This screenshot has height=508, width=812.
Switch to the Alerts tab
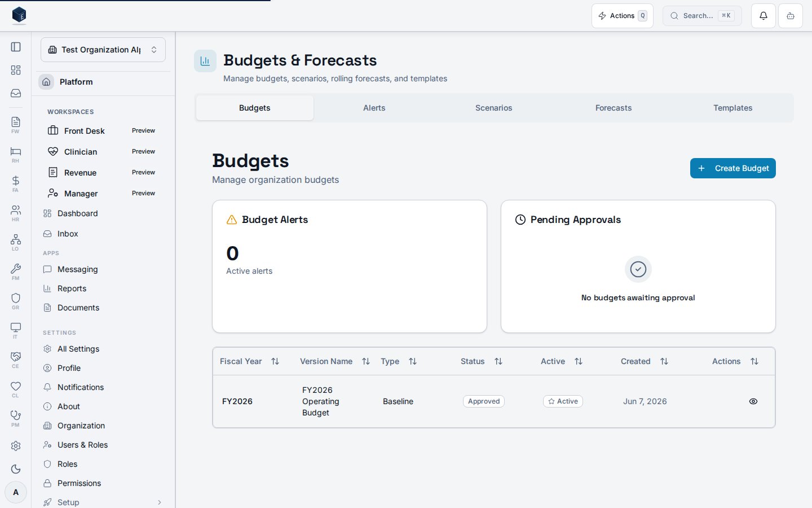tap(374, 108)
